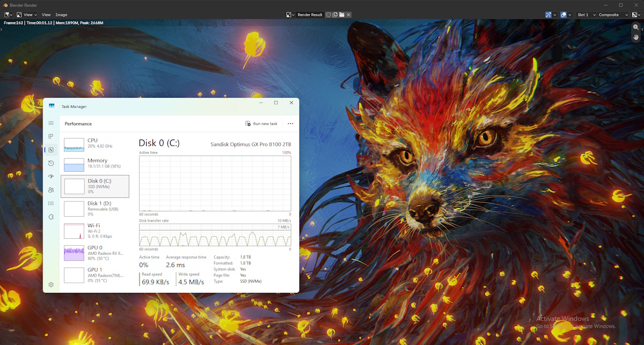Open the Users page in Task Manager sidebar
Screen dimensions: 644x345
point(51,190)
